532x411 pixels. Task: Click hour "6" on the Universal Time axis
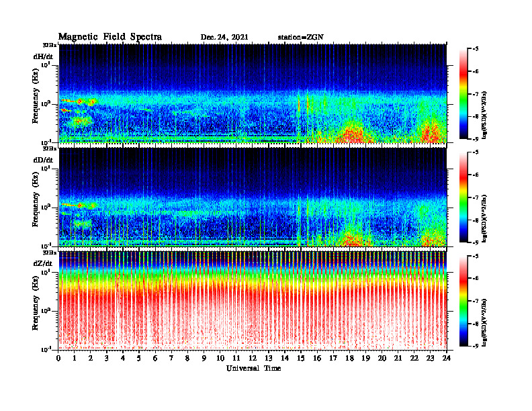(155, 358)
